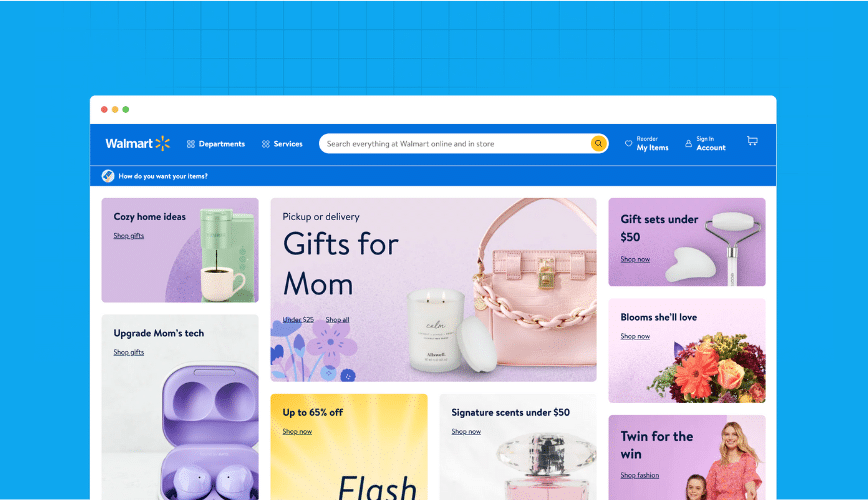
Task: Click the delivery icon beside item options
Action: pyautogui.click(x=108, y=176)
